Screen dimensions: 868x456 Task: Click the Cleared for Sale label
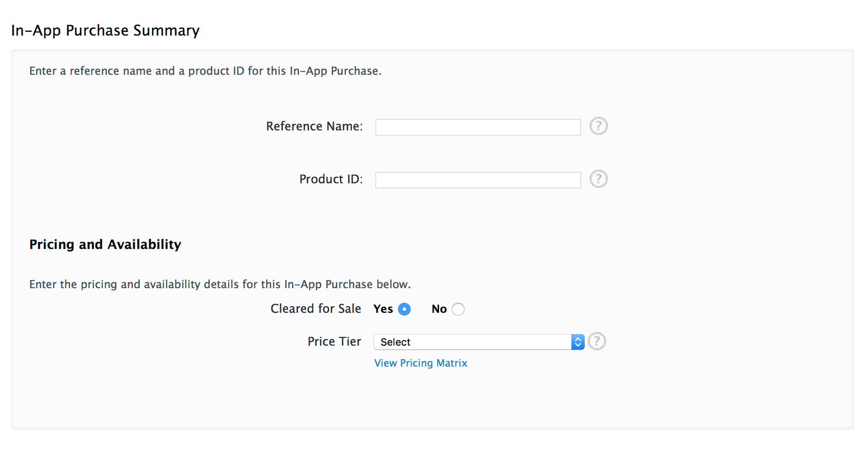[316, 309]
